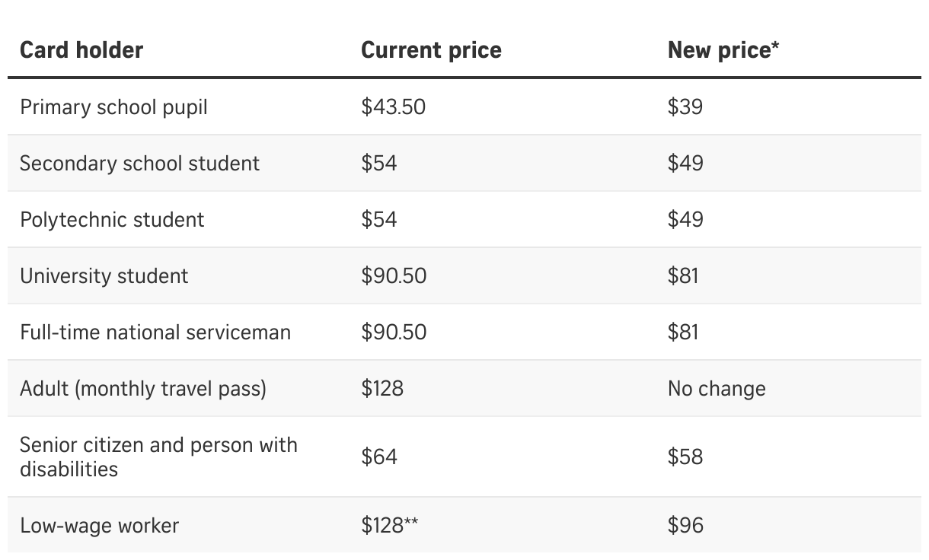The image size is (929, 560).
Task: Select Adult pass $128 current price
Action: point(382,389)
